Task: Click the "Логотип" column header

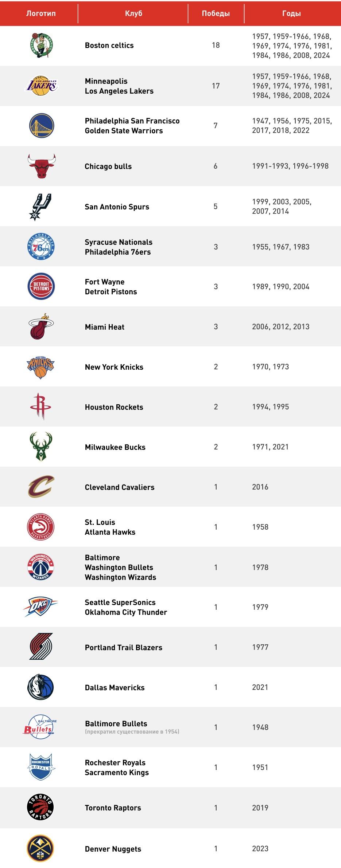Action: coord(41,13)
